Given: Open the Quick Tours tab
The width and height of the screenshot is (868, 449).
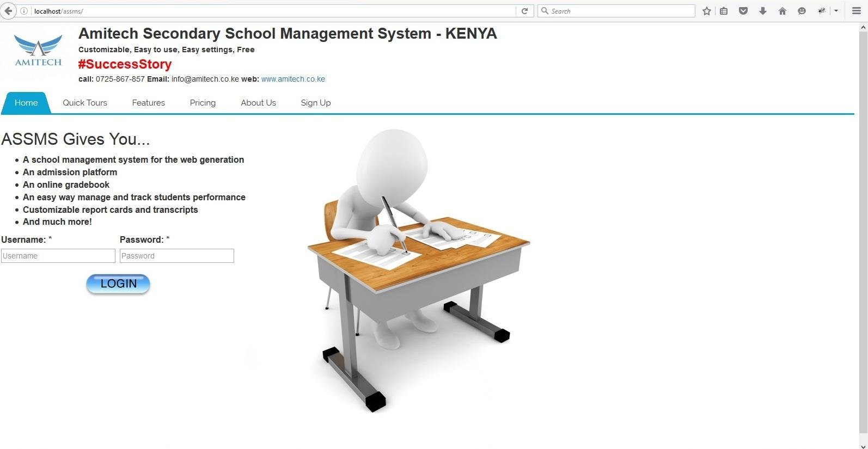Looking at the screenshot, I should click(x=85, y=103).
